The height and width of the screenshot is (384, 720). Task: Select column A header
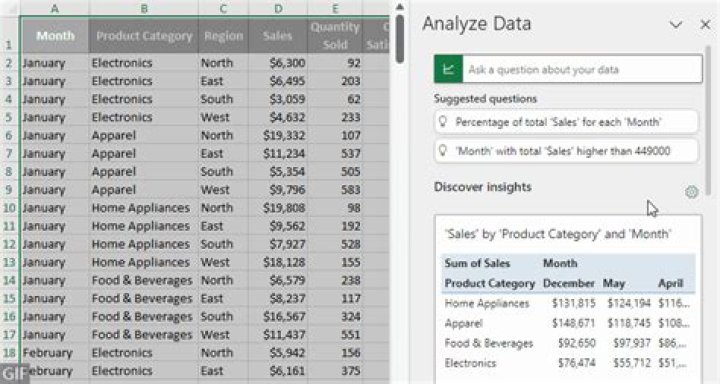tap(55, 8)
